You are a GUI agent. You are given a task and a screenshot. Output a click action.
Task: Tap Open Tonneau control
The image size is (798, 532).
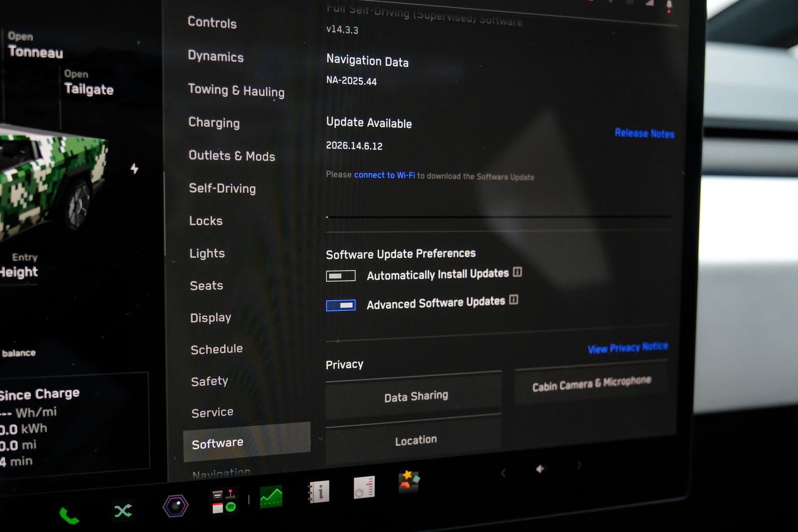point(35,45)
